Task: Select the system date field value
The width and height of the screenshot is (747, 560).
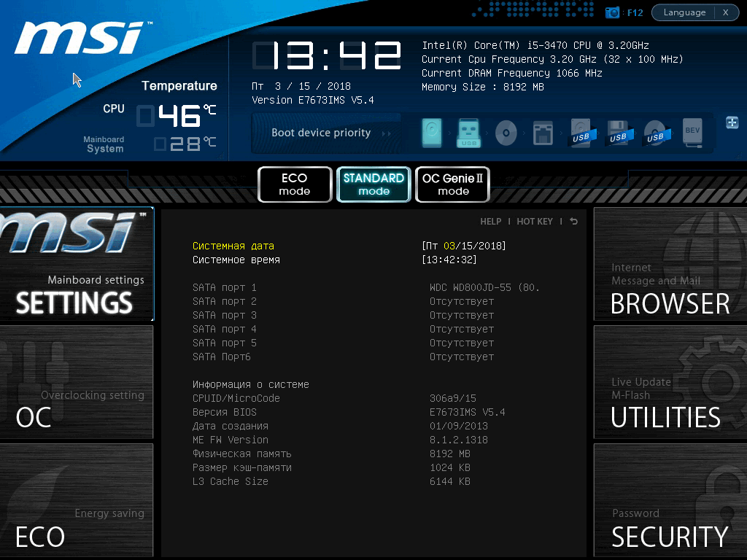Action: 463,246
